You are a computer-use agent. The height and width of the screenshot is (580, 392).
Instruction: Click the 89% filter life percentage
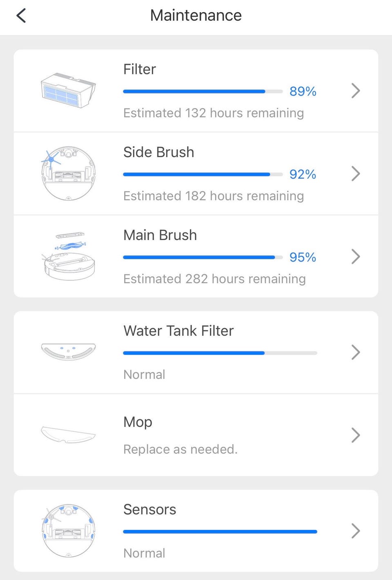(x=303, y=91)
